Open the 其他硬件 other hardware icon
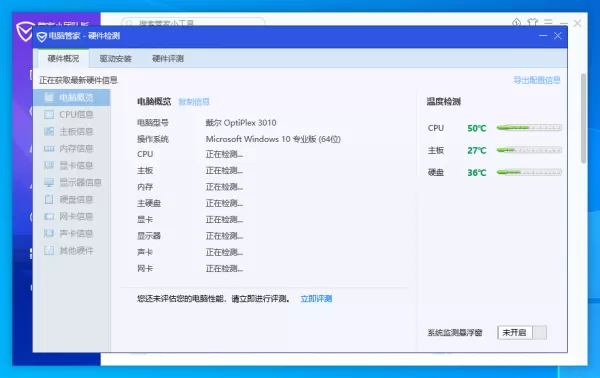Screen dimensions: 600x378 pyautogui.click(x=49, y=251)
